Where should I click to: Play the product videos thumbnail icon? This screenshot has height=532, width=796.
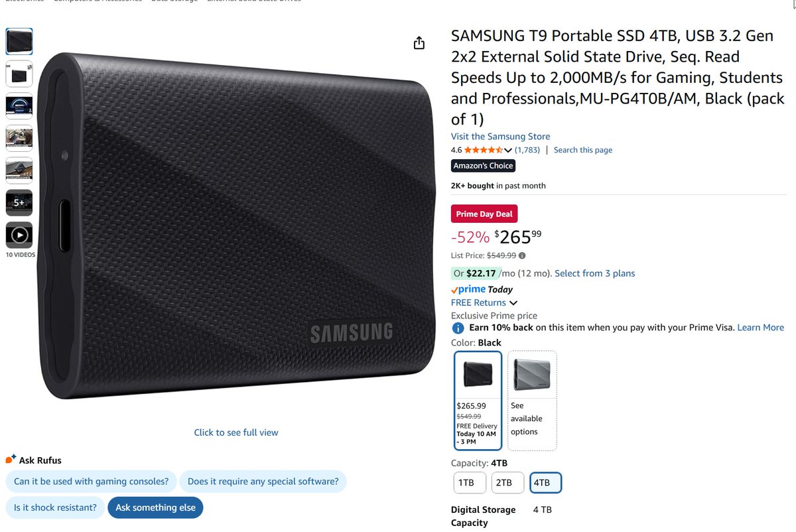pos(19,235)
